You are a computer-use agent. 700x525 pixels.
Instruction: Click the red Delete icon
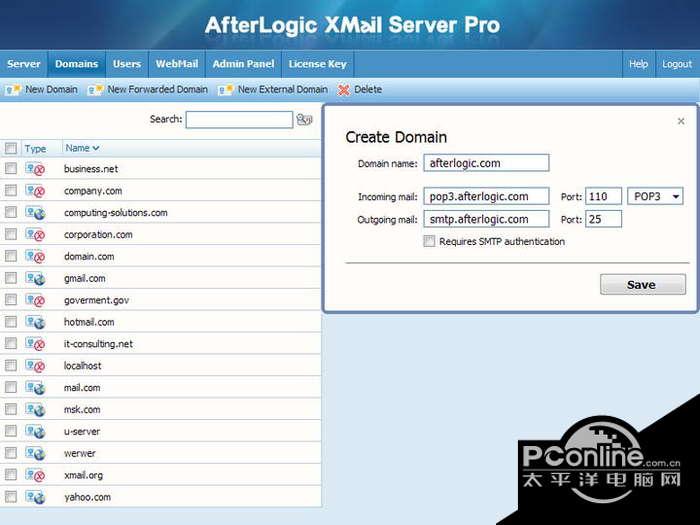(343, 90)
